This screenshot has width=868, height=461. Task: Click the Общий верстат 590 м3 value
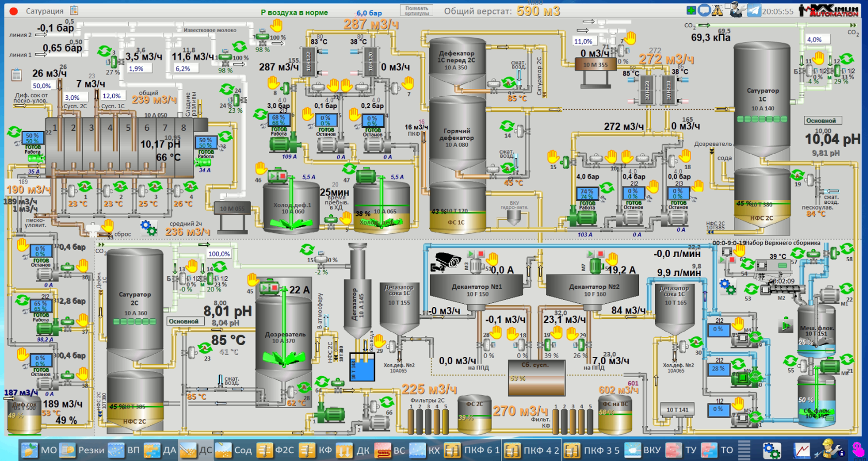[538, 11]
